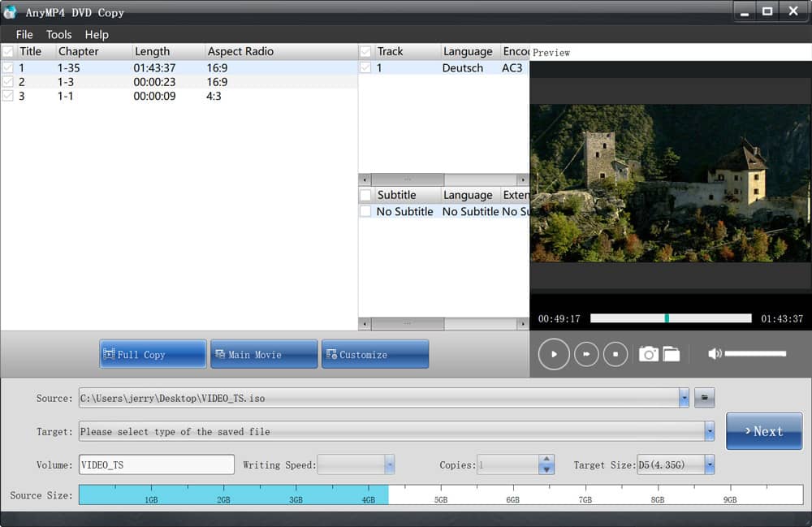Open the snapshot folder icon
The image size is (812, 527).
point(671,354)
